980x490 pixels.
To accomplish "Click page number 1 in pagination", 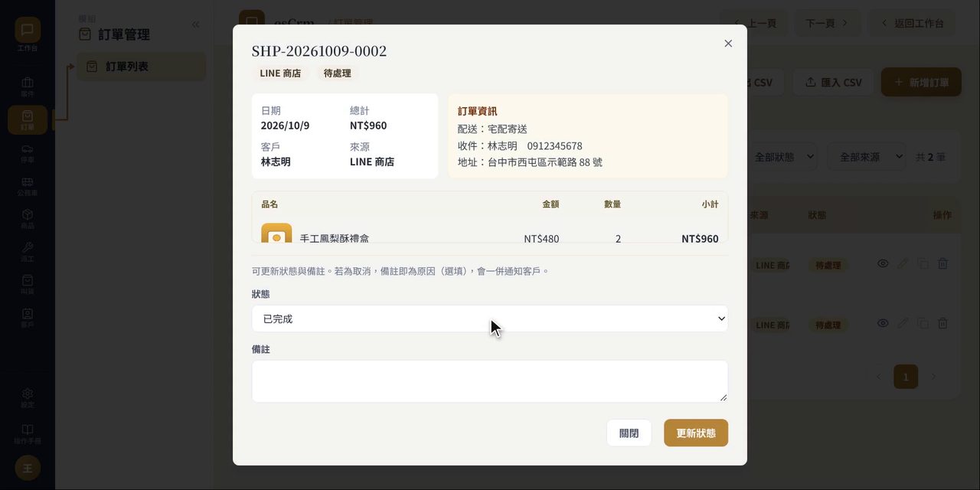I will point(906,377).
